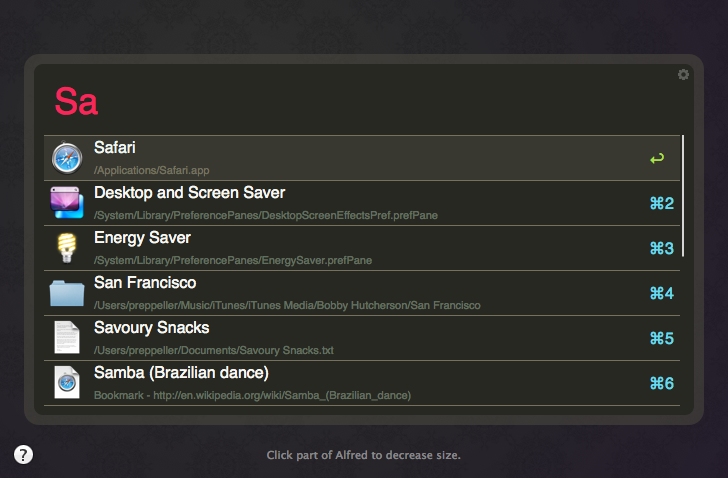The image size is (728, 478).
Task: Click the search field containing "Sa"
Action: tap(360, 101)
